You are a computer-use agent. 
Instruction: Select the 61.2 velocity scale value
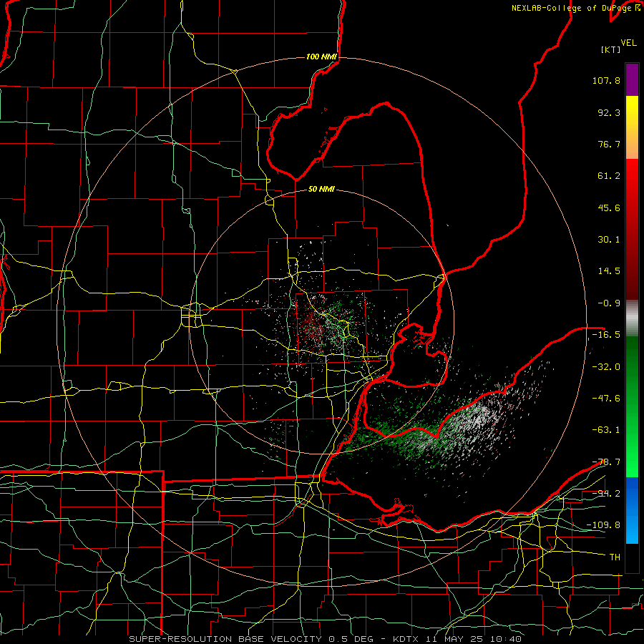coord(609,176)
